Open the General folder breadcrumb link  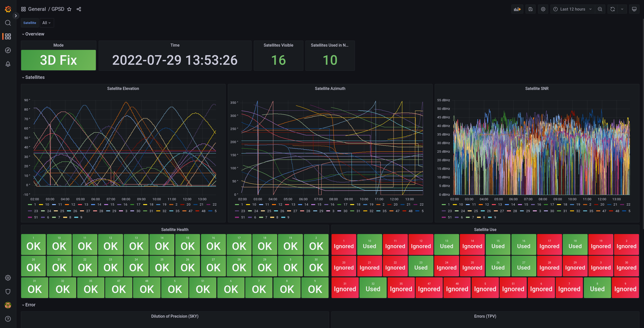tap(37, 9)
